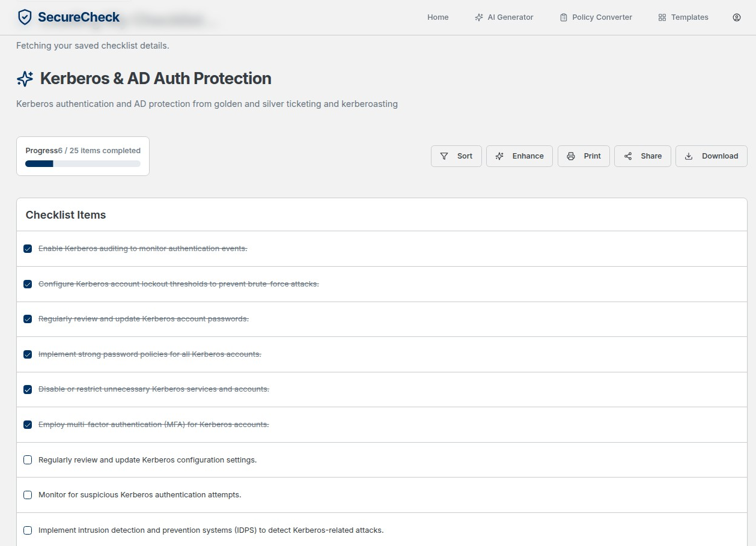Screen dimensions: 756x546
Task: Click the funnel icon on the Sort button
Action: coord(444,156)
